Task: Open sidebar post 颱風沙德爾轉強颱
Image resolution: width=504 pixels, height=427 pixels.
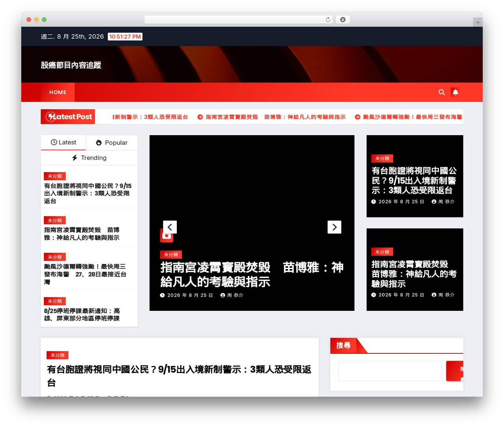Action: pyautogui.click(x=85, y=274)
